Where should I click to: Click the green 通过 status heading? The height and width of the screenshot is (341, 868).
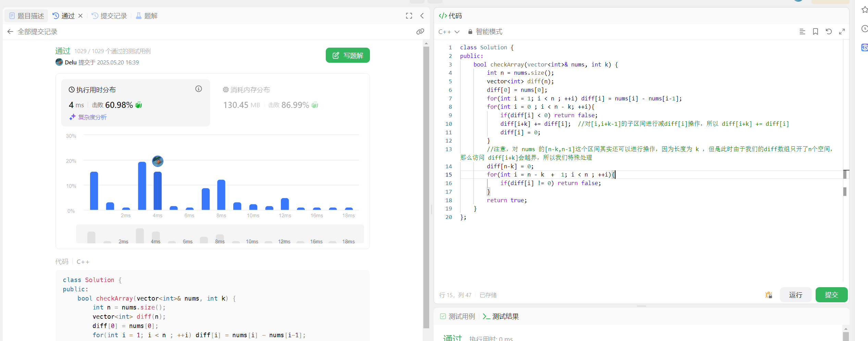point(63,51)
